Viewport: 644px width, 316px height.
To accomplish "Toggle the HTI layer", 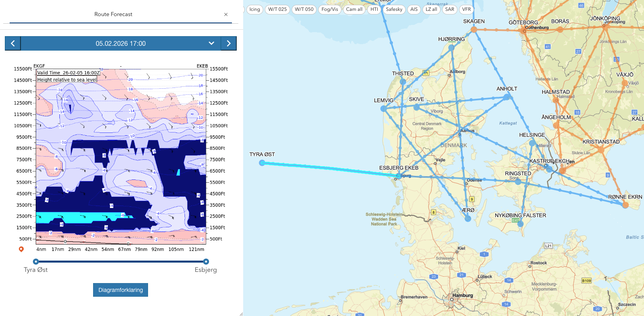I will [374, 9].
